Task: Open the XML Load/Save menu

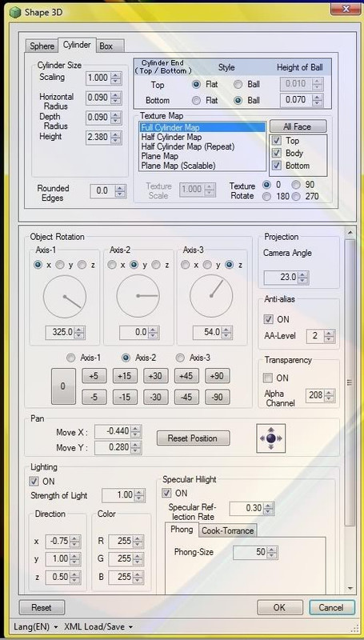Action: 98,626
